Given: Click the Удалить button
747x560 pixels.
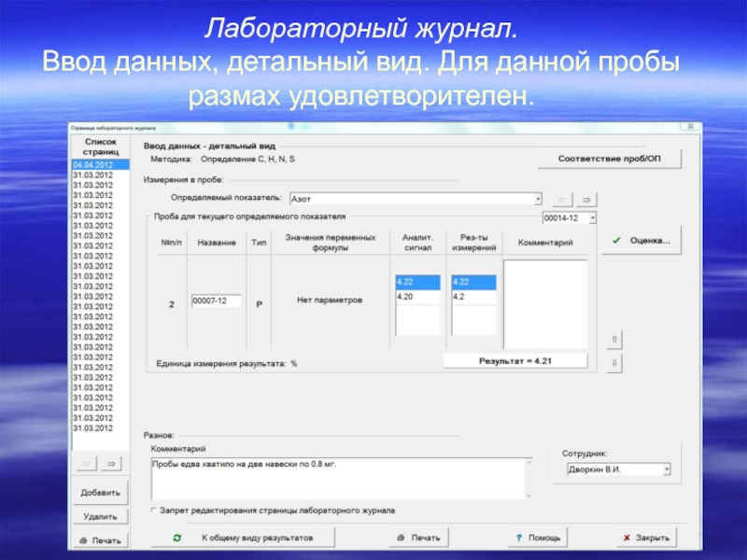Looking at the screenshot, I should (x=99, y=516).
